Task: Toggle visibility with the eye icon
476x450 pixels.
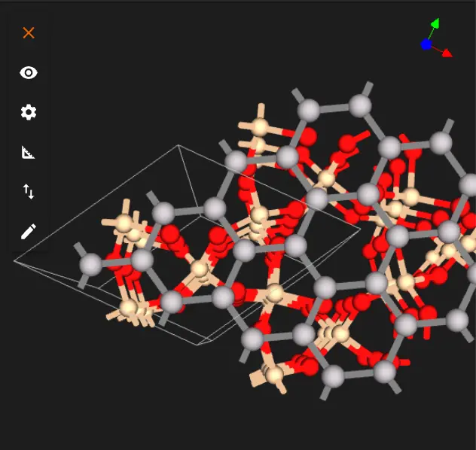Action: click(x=29, y=73)
